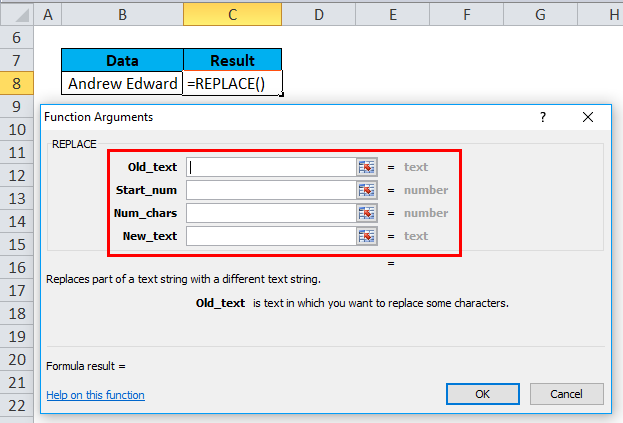The image size is (623, 423).
Task: Open Help on this function link
Action: (x=95, y=395)
